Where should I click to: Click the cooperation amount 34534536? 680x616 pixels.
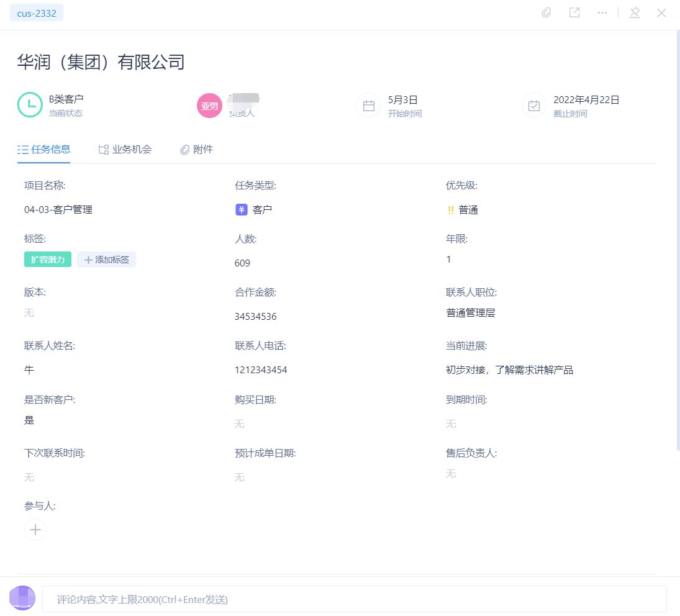point(255,317)
